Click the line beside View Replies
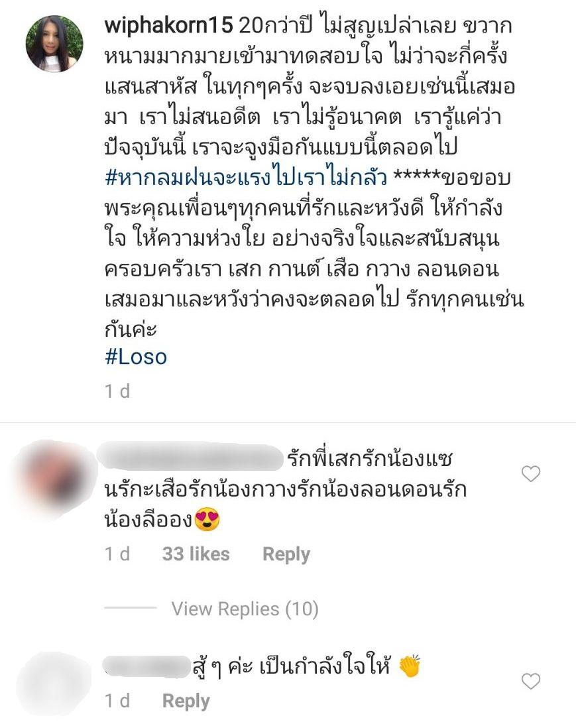 131,607
